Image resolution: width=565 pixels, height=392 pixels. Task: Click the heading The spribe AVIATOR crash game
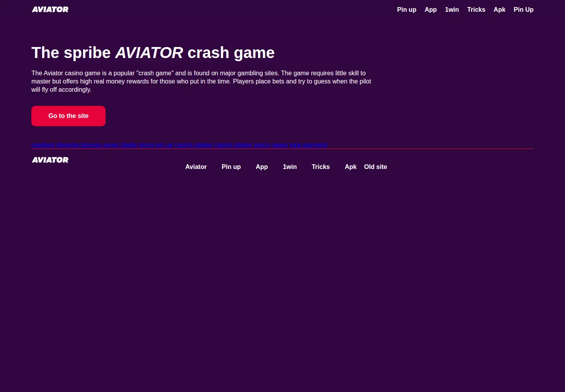tap(153, 53)
